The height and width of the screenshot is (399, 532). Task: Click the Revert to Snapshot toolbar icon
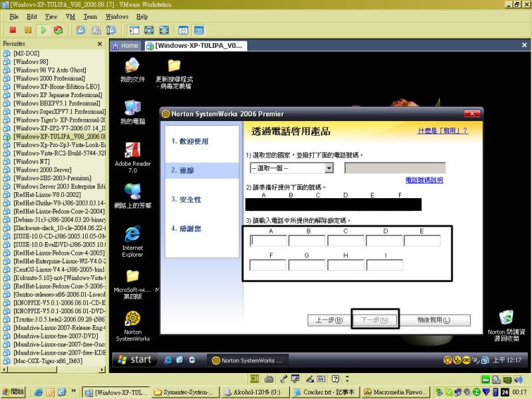point(96,30)
